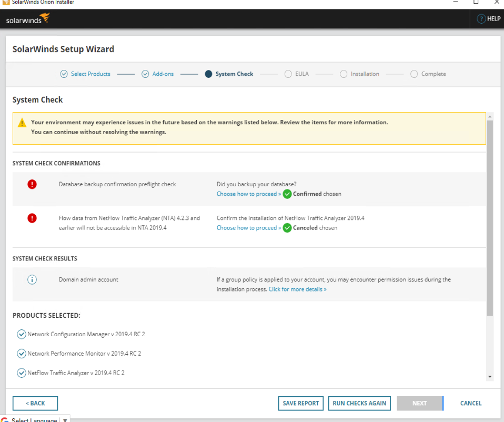Click SAVE REPORT button
The height and width of the screenshot is (422, 504).
301,404
